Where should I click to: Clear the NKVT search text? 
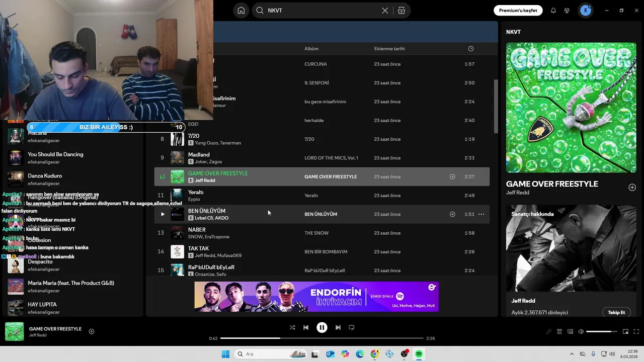385,11
